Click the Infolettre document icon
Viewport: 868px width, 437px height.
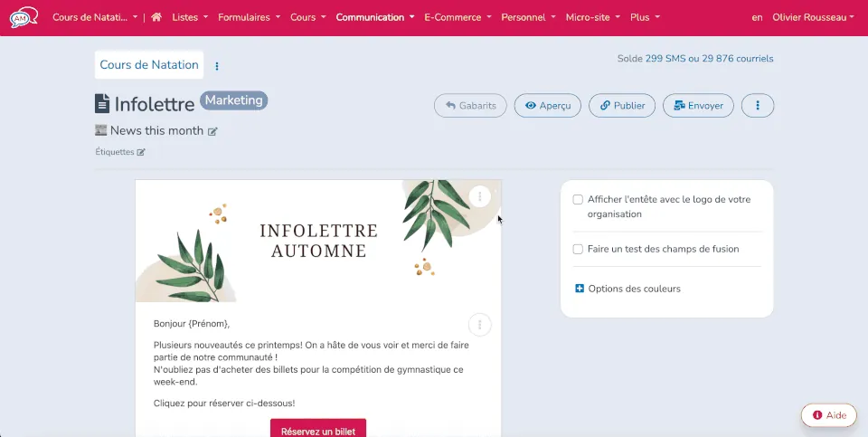[x=102, y=103]
